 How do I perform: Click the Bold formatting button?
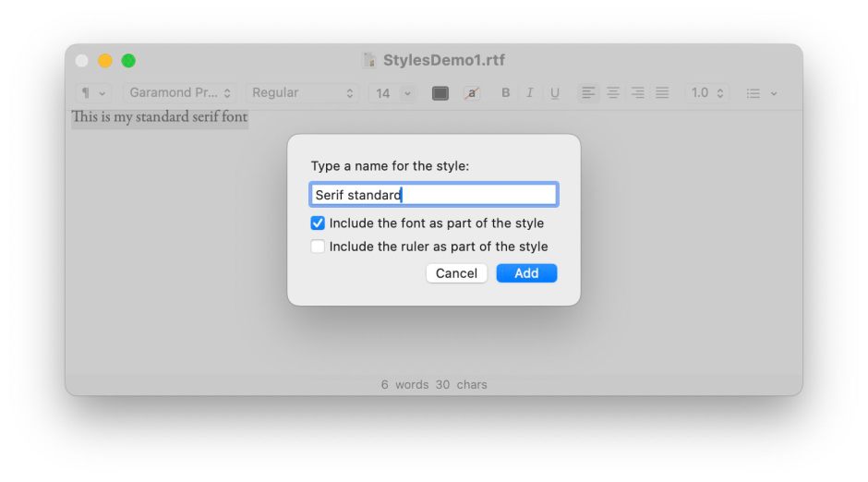coord(505,93)
